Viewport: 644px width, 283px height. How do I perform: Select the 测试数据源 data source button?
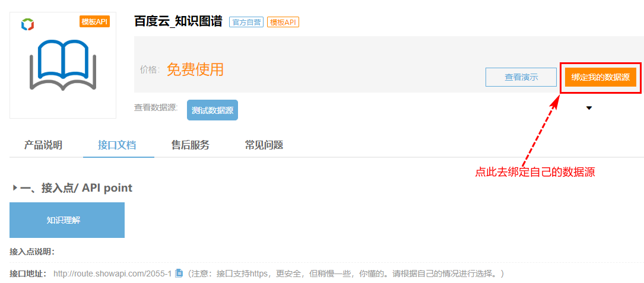tap(212, 110)
